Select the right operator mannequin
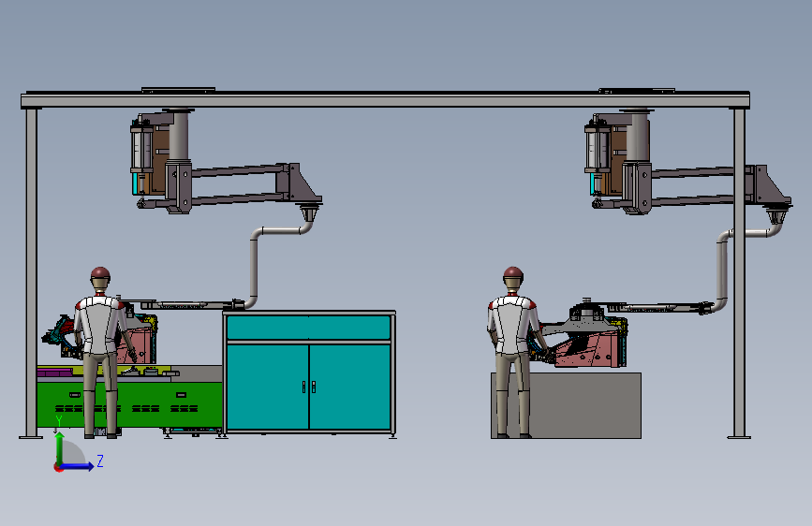812x526 pixels. coord(512,352)
